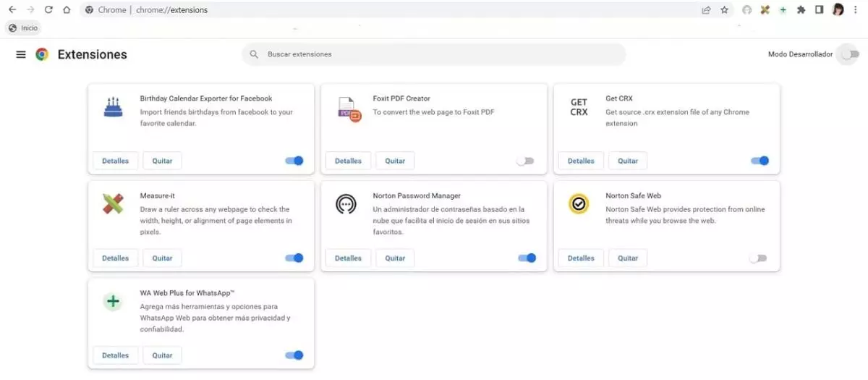Open the Measure-it toolbar icon

pyautogui.click(x=765, y=10)
